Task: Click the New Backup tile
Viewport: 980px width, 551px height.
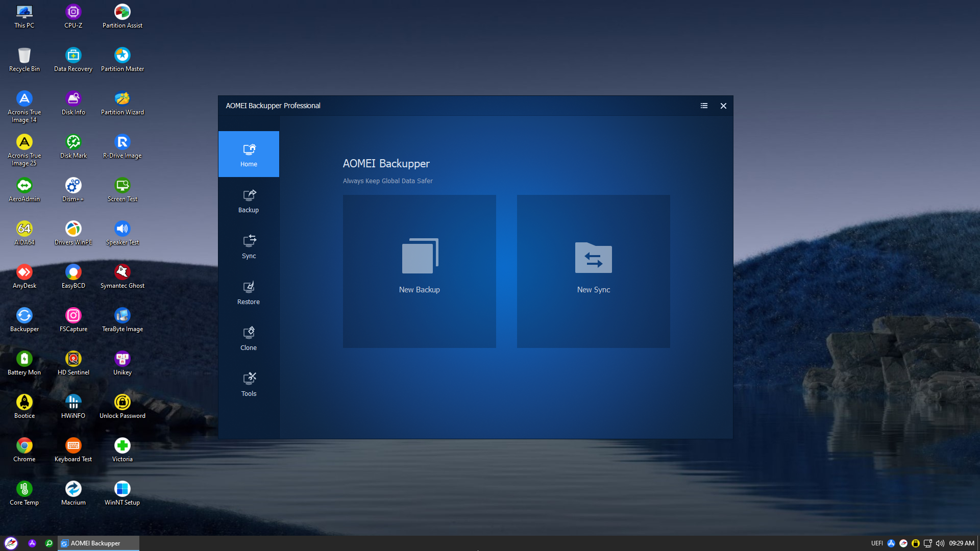Action: pyautogui.click(x=419, y=271)
